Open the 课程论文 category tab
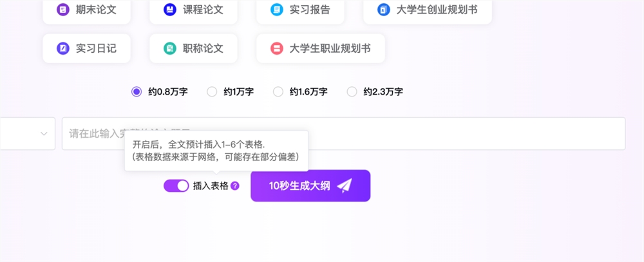This screenshot has width=644, height=262. (x=193, y=10)
